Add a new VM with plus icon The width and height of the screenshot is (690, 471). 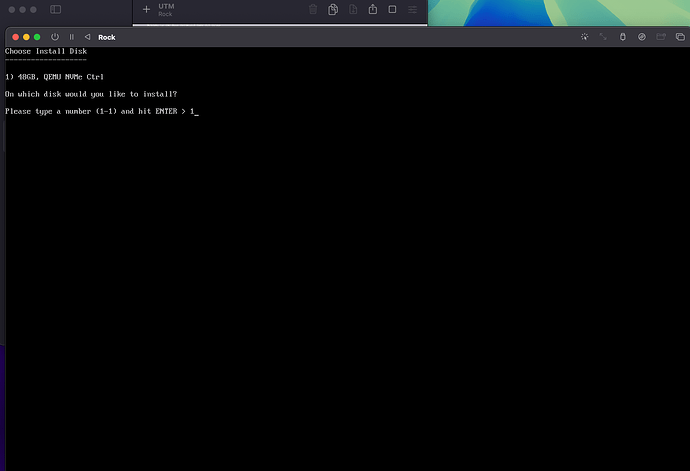[147, 9]
